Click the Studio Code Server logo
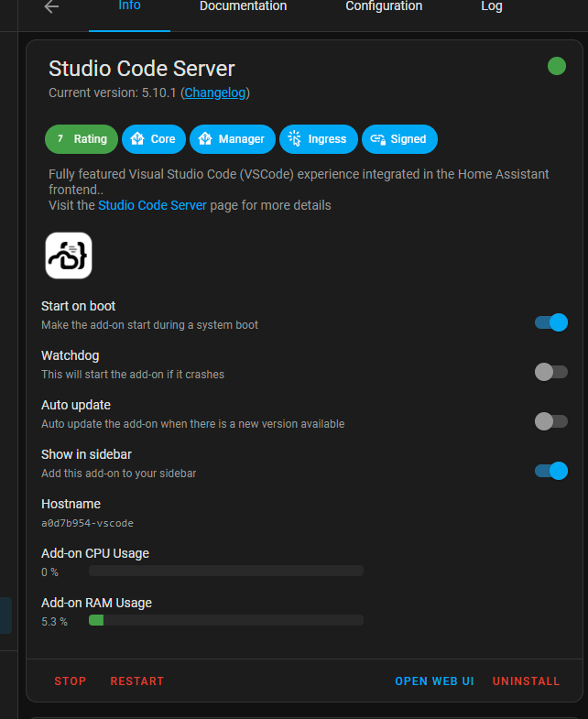This screenshot has width=588, height=719. (69, 256)
